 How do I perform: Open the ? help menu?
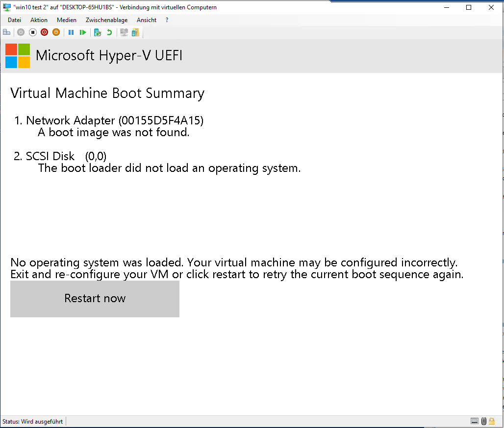(167, 20)
